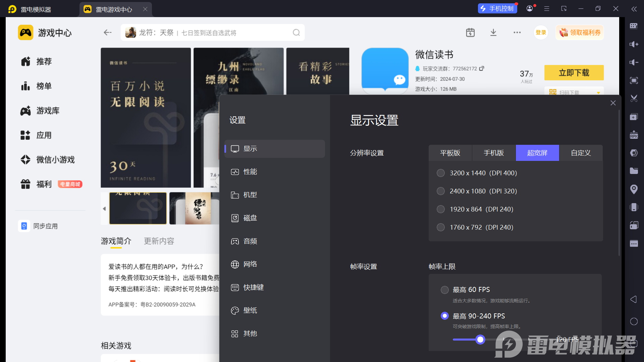644x362 pixels.
Task: Click the copy icon next to group number
Action: coord(482,68)
